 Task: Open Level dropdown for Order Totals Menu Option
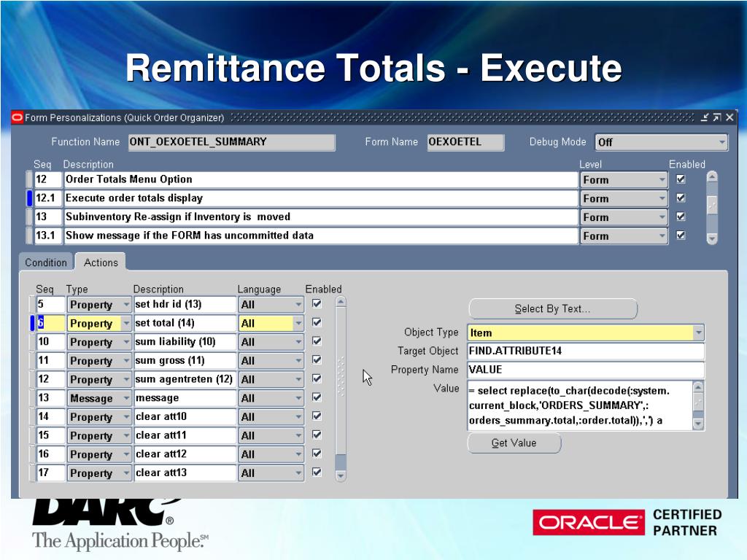(x=662, y=179)
